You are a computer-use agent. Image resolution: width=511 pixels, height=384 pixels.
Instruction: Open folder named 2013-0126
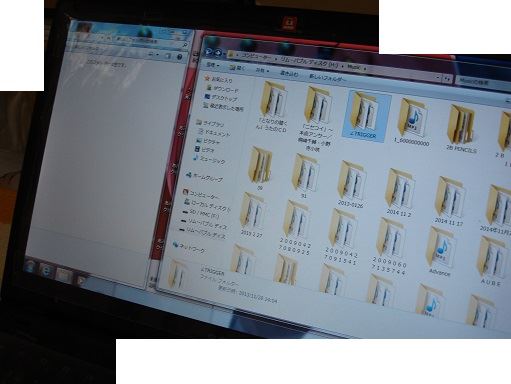point(352,184)
